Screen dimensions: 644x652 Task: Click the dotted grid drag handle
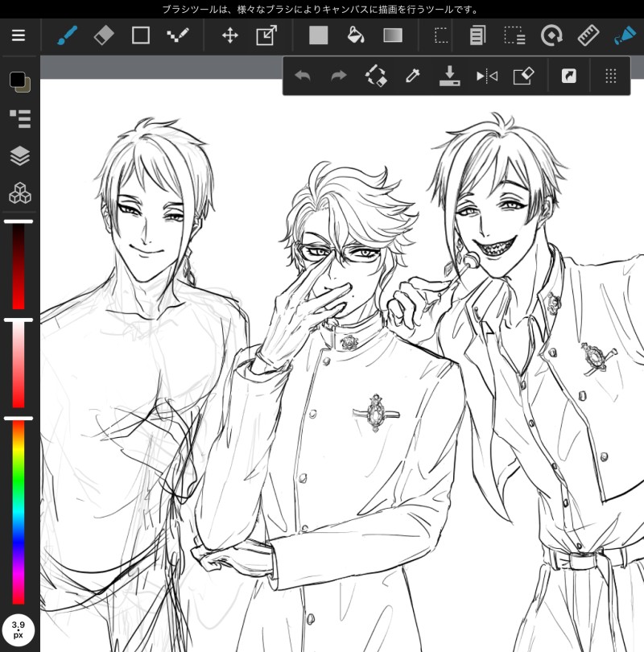611,76
